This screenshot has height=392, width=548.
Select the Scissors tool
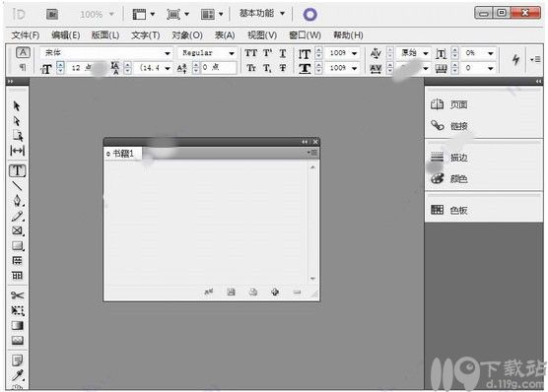click(17, 295)
